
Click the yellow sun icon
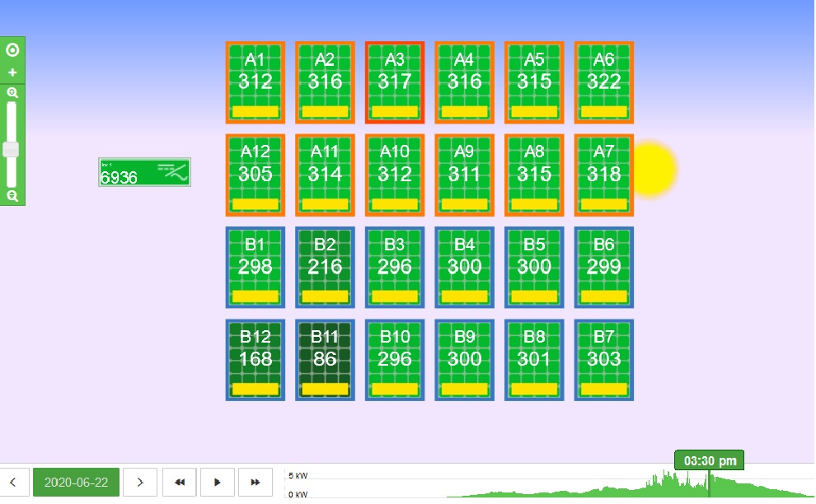[x=653, y=169]
